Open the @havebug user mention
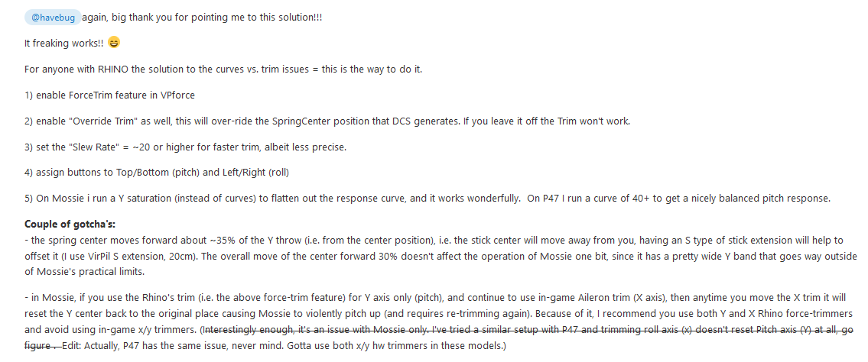This screenshot has width=868, height=362. point(53,18)
